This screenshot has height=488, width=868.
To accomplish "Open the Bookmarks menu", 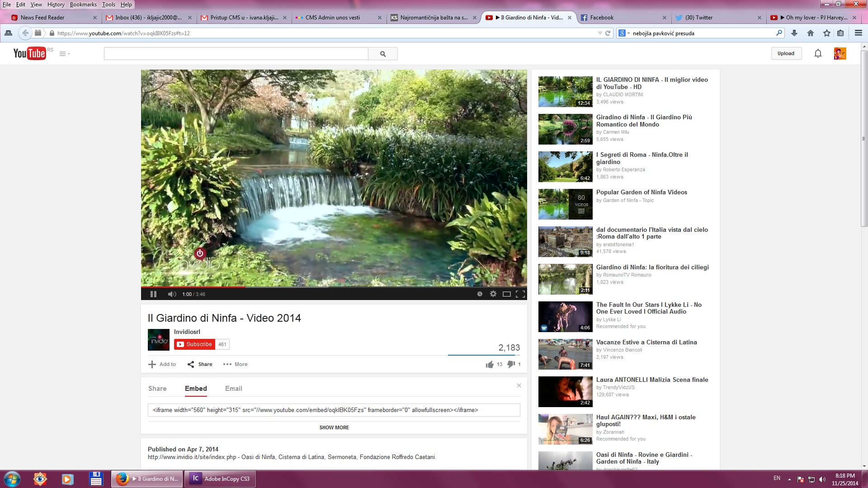I will tap(83, 5).
